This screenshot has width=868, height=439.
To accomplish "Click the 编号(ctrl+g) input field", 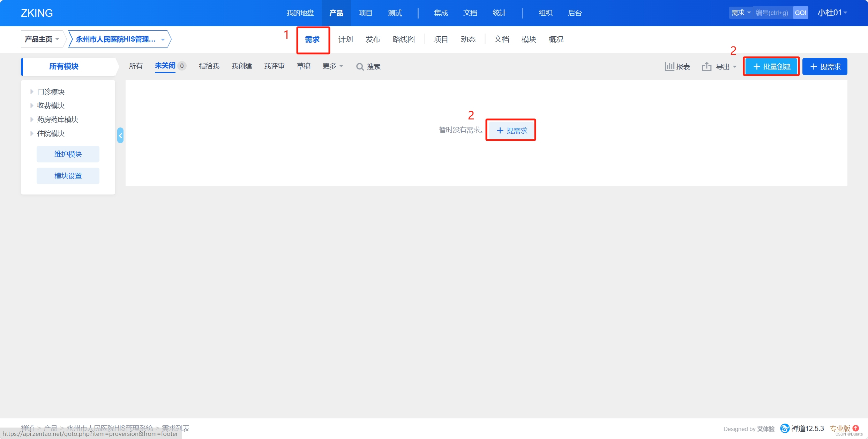I will pos(772,13).
